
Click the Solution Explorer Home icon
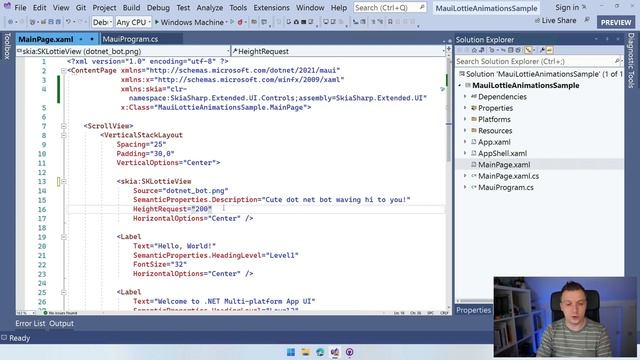click(474, 50)
